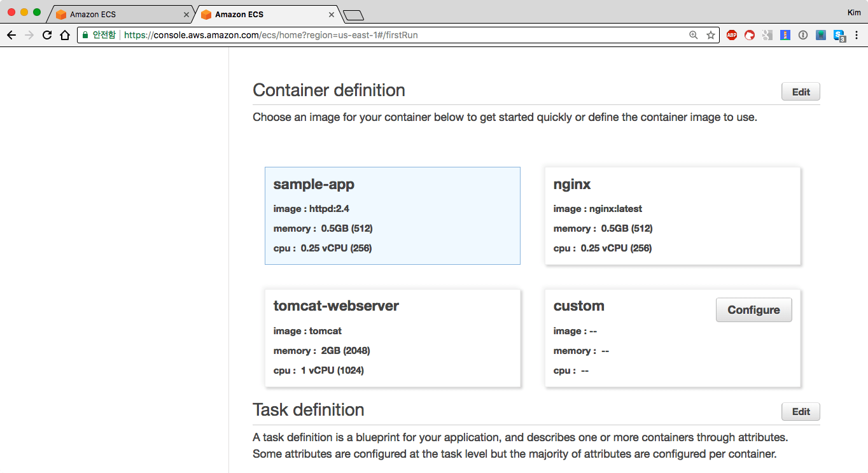The width and height of the screenshot is (868, 473).
Task: Choose the nginx container image card
Action: pyautogui.click(x=672, y=216)
